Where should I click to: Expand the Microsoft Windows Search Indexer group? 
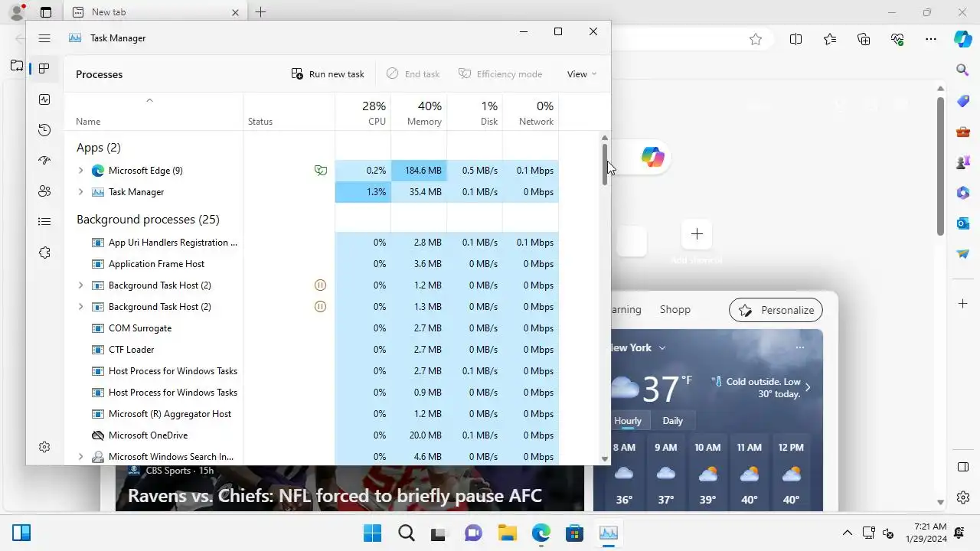tap(80, 457)
